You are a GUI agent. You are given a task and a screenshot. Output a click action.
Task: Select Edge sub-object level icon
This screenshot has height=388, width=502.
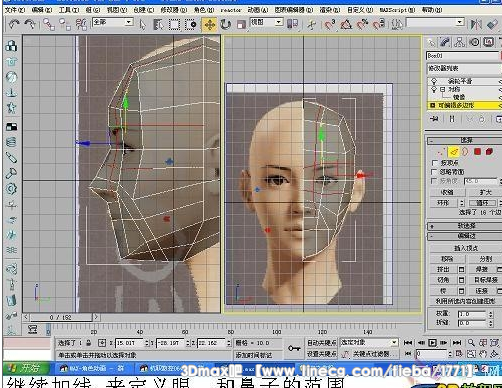coord(453,152)
